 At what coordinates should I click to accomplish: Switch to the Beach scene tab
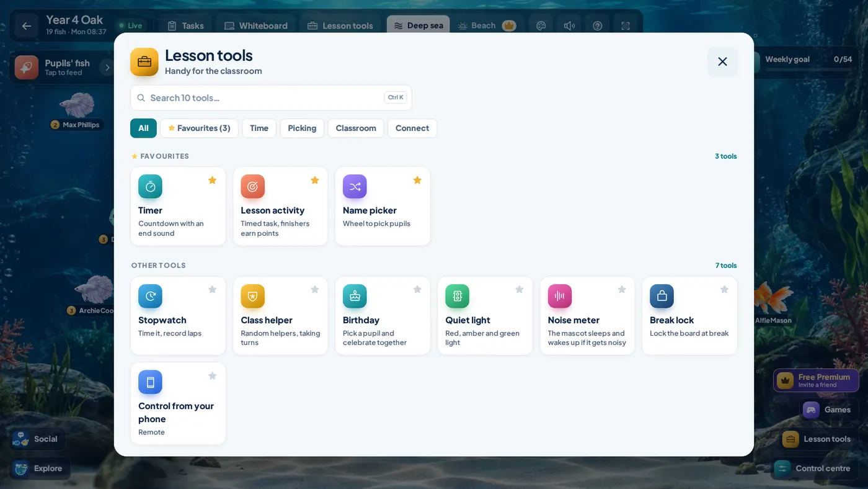click(x=486, y=25)
